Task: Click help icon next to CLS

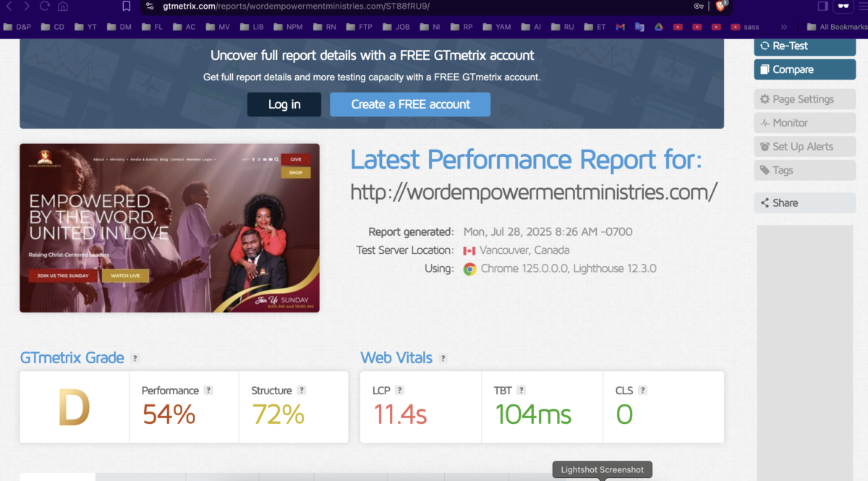Action: tap(643, 390)
